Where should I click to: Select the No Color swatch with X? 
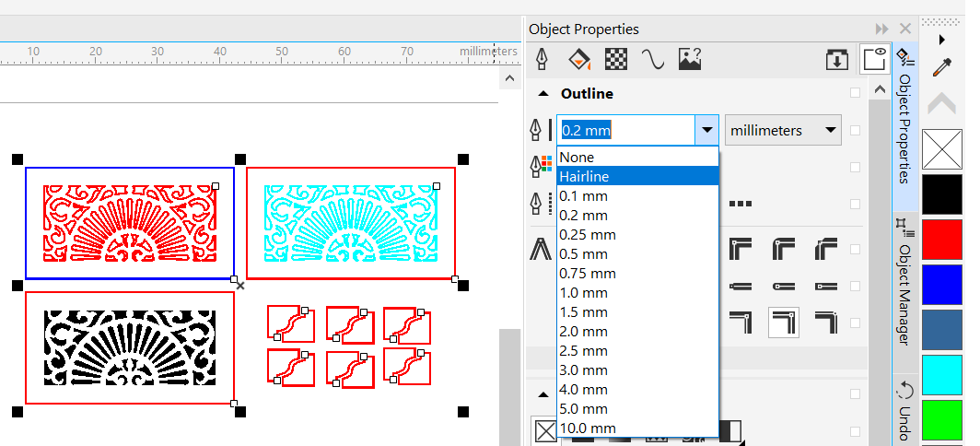tap(941, 148)
